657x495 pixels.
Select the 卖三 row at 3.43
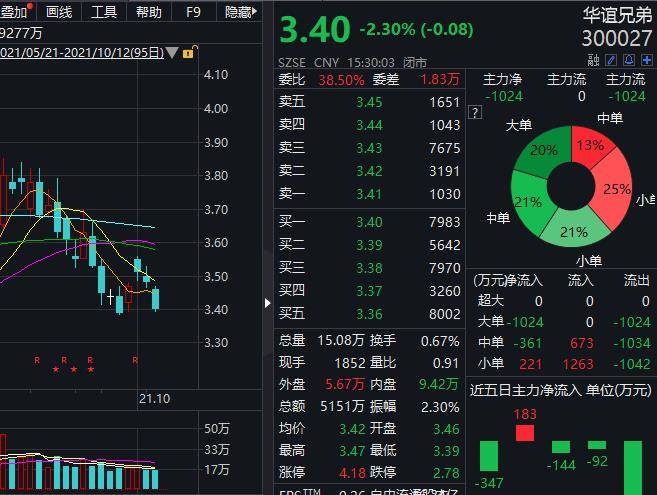click(369, 148)
